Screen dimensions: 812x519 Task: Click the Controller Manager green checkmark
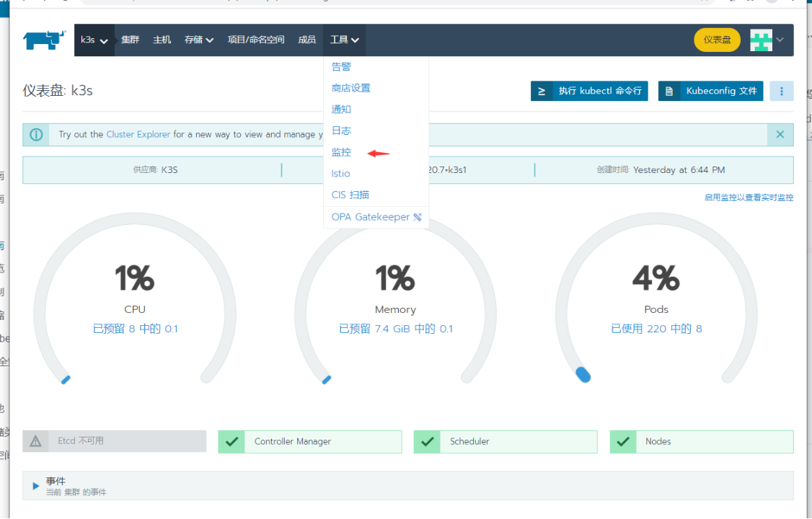click(x=231, y=441)
